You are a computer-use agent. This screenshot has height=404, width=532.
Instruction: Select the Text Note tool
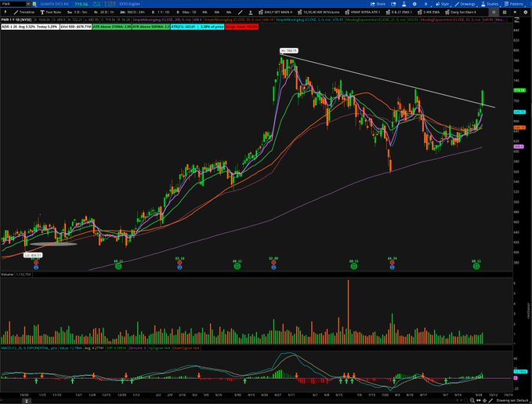pos(51,13)
